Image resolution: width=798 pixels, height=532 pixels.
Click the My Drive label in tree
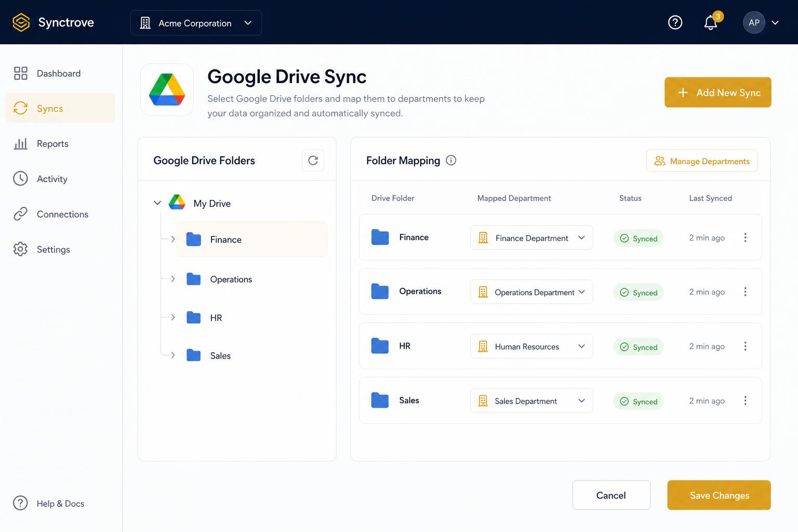point(212,203)
